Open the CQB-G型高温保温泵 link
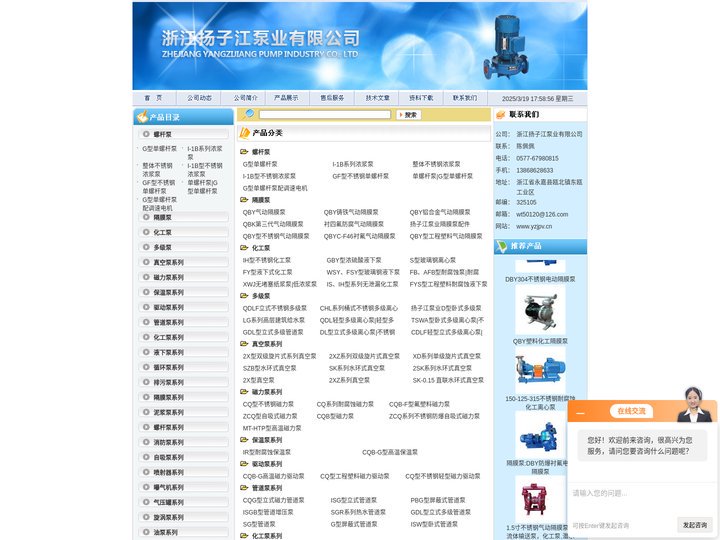 (x=390, y=452)
